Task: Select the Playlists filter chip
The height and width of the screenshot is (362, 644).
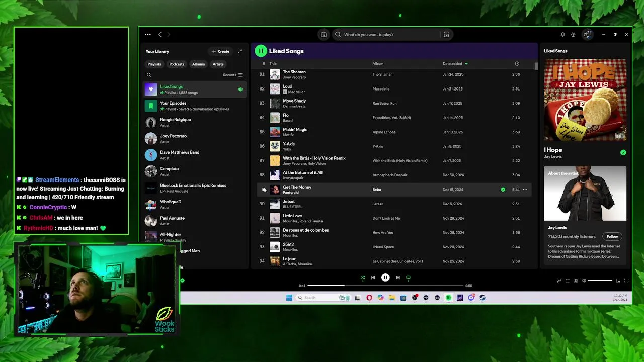Action: [154, 64]
